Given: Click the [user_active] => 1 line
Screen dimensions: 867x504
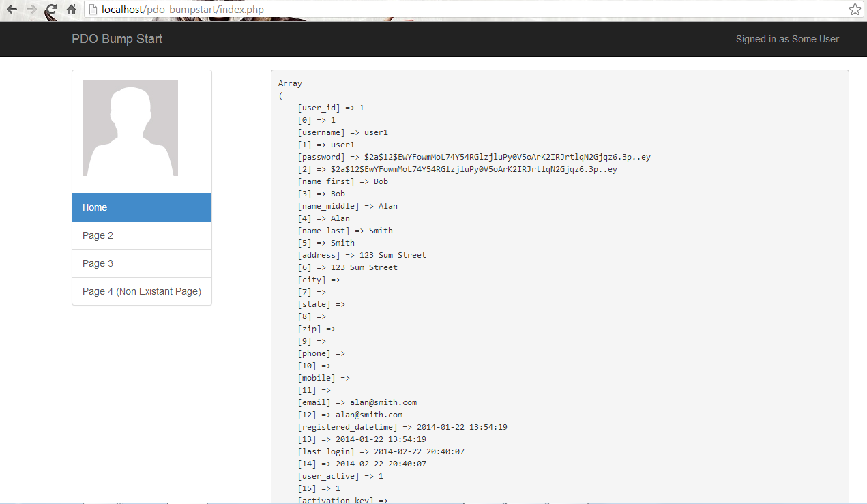Looking at the screenshot, I should click(x=340, y=476).
